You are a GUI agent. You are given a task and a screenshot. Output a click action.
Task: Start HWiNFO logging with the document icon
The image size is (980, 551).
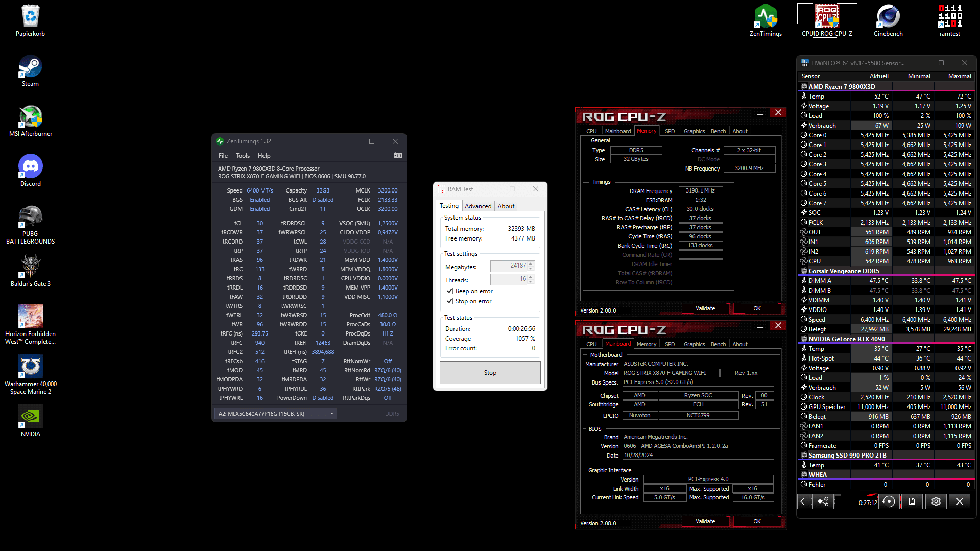[x=912, y=501]
